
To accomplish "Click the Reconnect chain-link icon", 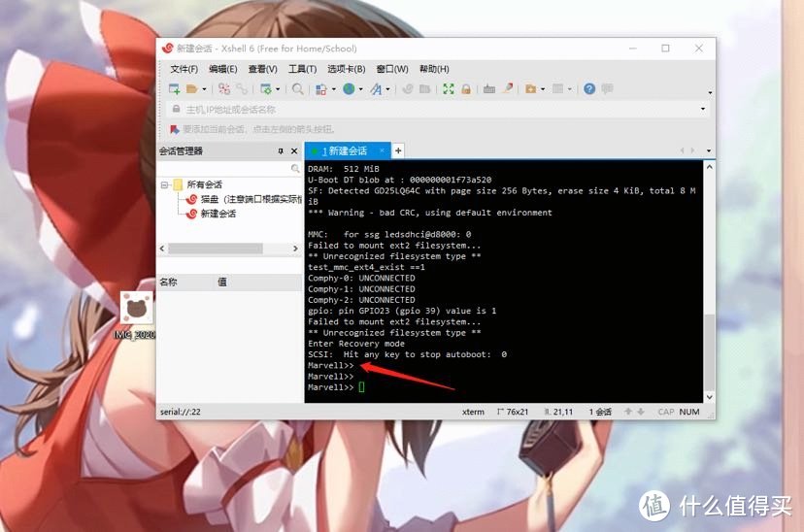I will [x=242, y=88].
